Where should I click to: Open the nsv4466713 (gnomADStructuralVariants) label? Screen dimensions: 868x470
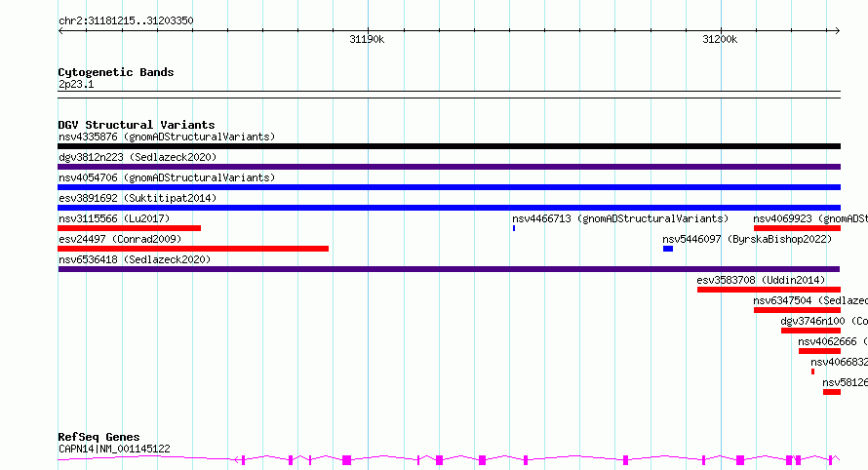pos(620,218)
